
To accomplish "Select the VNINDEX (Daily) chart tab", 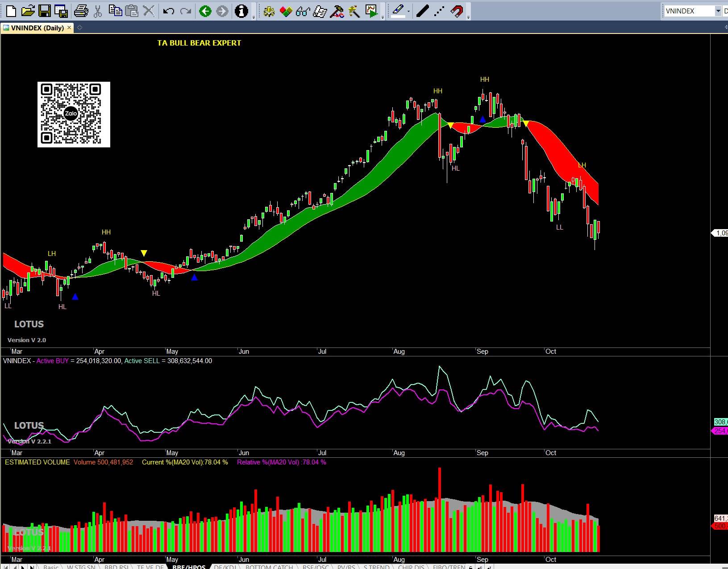I will click(x=37, y=28).
